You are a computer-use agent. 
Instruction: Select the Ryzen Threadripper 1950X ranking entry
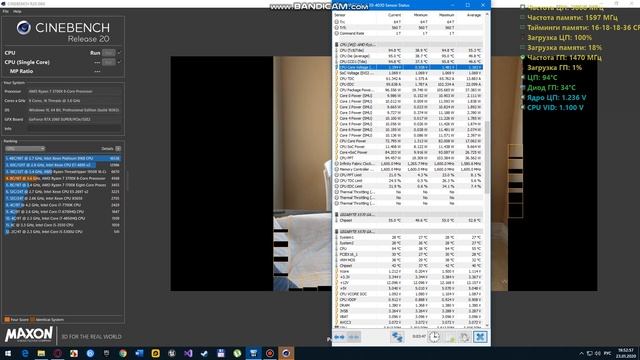(62, 172)
